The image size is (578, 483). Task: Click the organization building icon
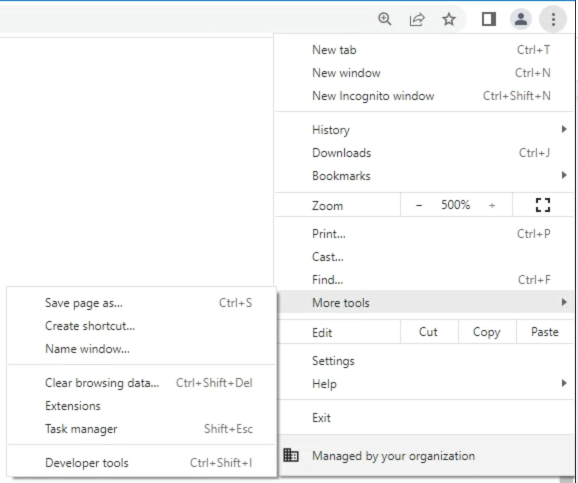tap(291, 455)
